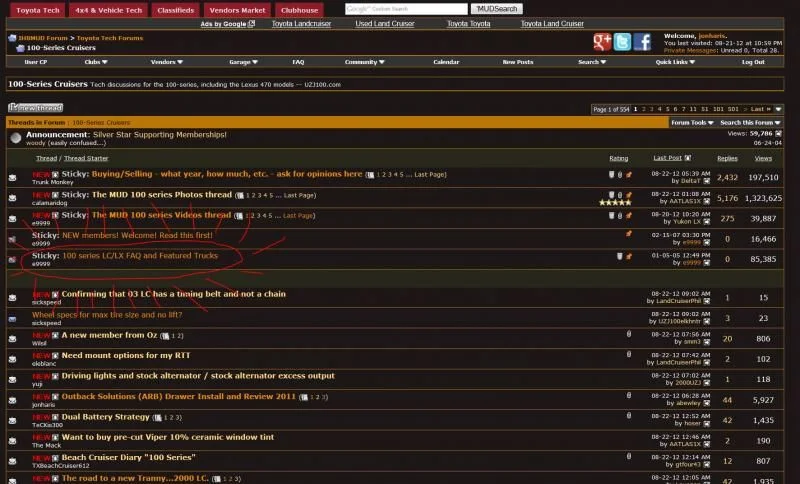This screenshot has height=484, width=800.
Task: Switch to Classifieds tab
Action: click(176, 10)
